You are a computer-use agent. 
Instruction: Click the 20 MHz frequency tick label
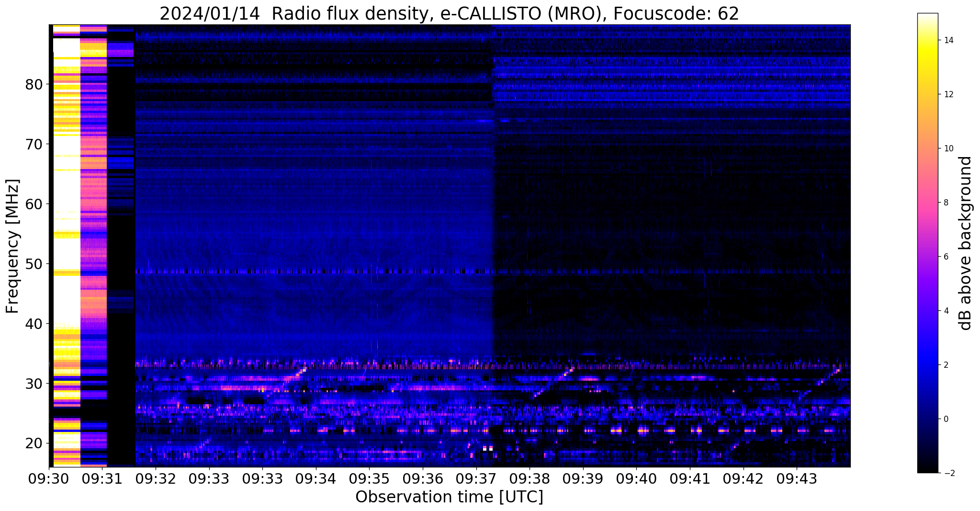(x=34, y=443)
